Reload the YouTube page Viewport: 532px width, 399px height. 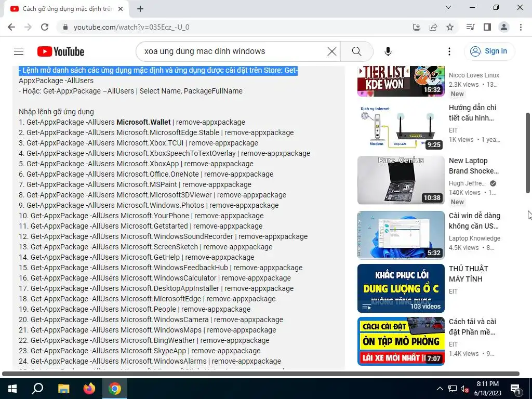(x=45, y=27)
